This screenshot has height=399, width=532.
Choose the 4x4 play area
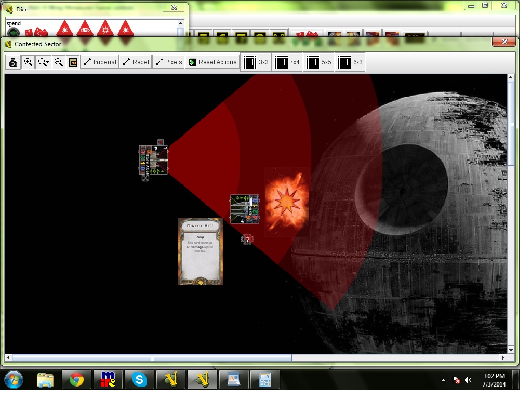pyautogui.click(x=287, y=62)
